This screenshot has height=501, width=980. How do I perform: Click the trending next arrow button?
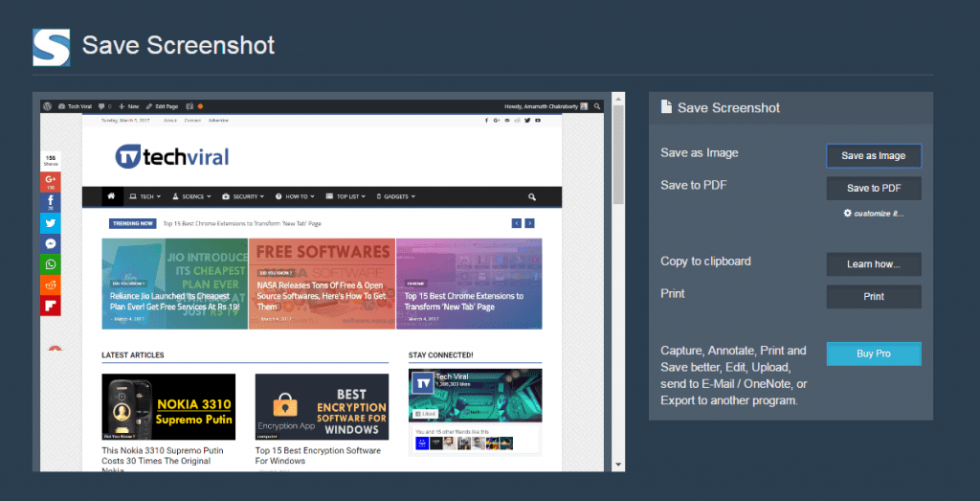coord(529,223)
